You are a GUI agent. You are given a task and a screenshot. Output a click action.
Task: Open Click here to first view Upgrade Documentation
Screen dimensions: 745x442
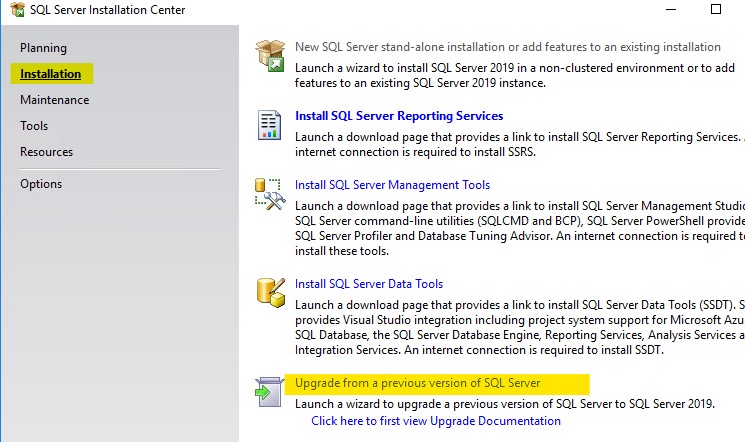click(436, 421)
